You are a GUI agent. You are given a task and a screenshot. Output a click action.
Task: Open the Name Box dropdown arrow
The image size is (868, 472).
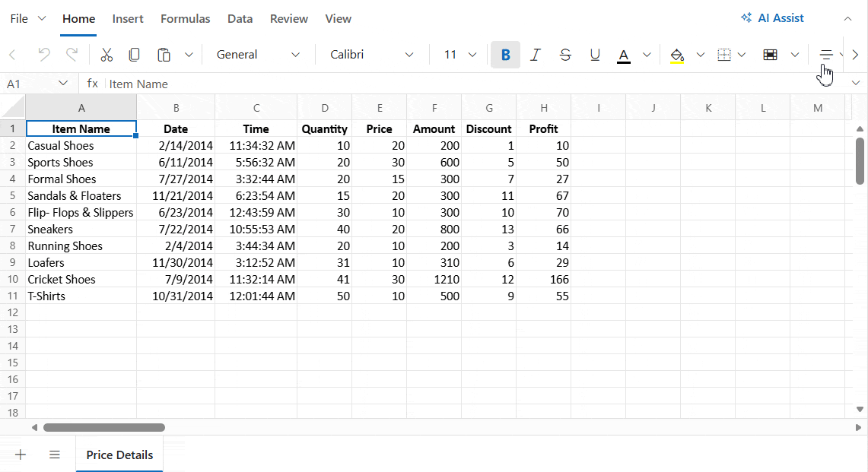pyautogui.click(x=63, y=83)
